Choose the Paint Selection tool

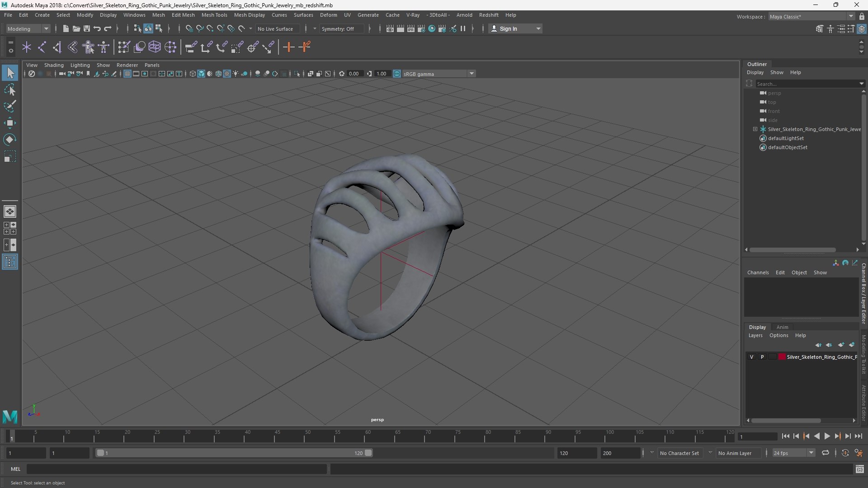point(10,106)
